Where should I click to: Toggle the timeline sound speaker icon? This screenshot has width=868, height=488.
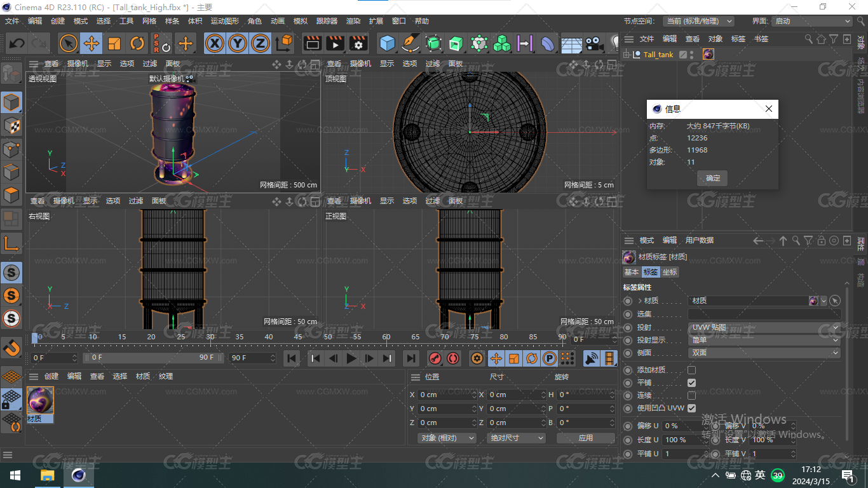click(592, 358)
